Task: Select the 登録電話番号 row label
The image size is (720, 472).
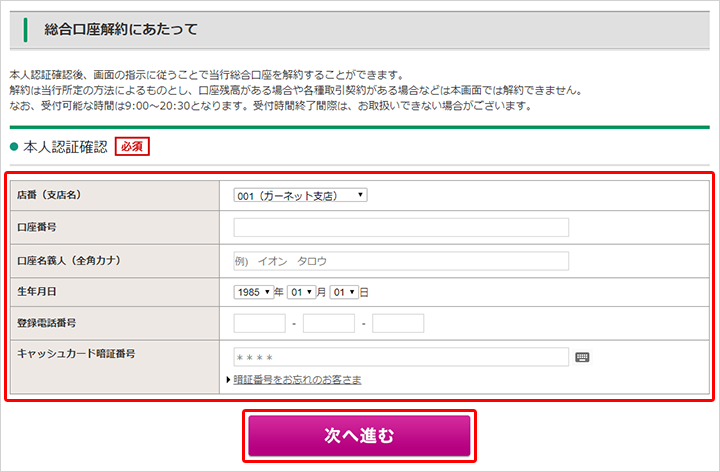Action: pyautogui.click(x=46, y=323)
